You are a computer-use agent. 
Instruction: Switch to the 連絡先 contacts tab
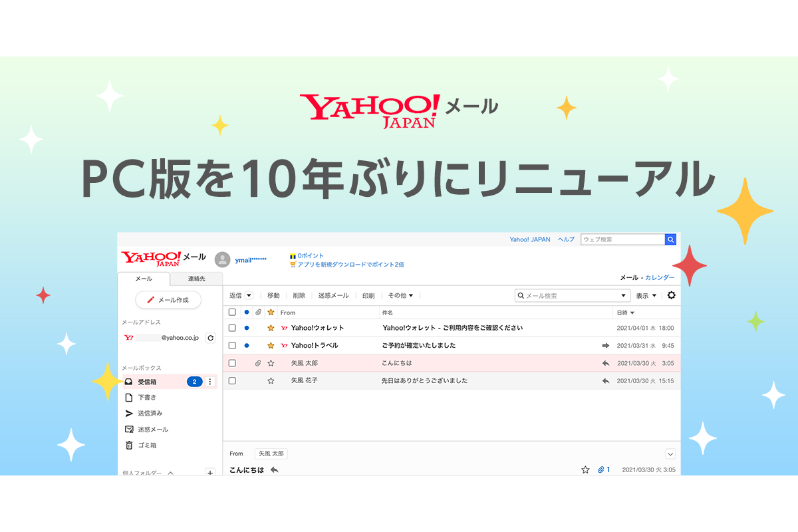click(196, 279)
